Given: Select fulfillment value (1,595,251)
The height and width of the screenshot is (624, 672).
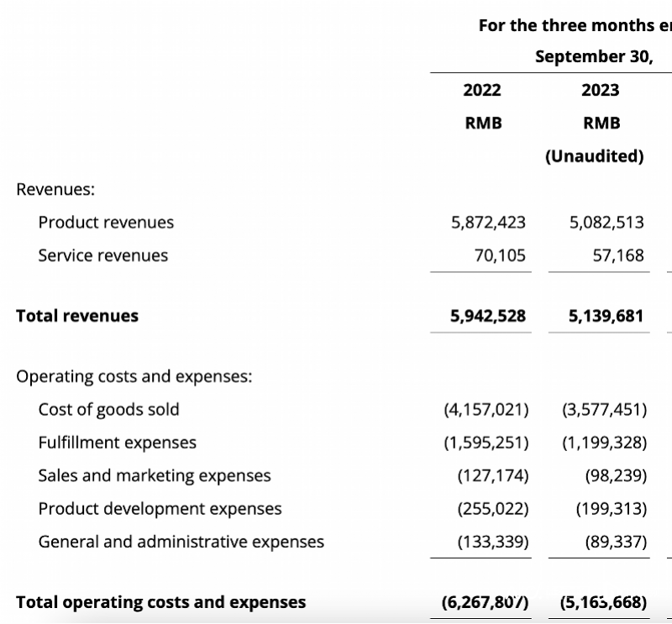Looking at the screenshot, I should [486, 443].
